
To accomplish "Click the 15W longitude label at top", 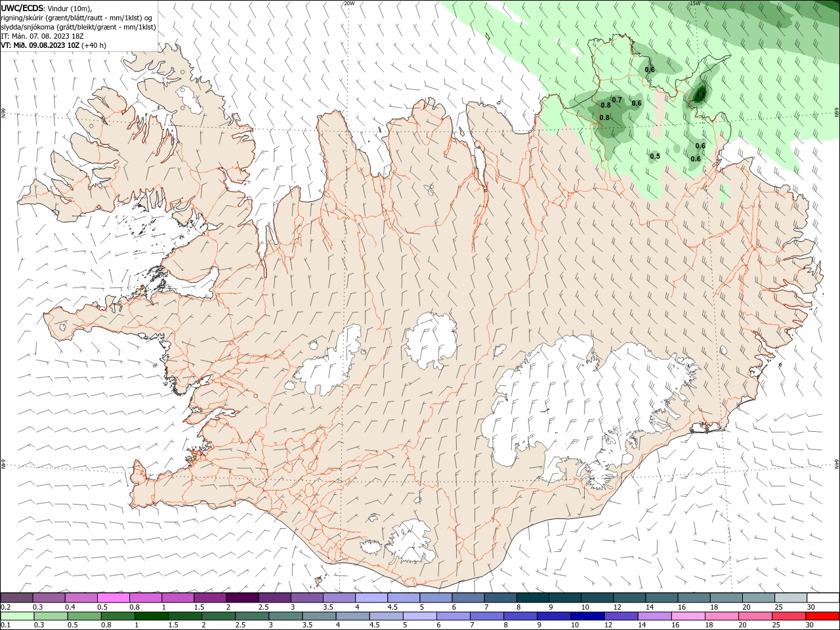I will point(695,3).
